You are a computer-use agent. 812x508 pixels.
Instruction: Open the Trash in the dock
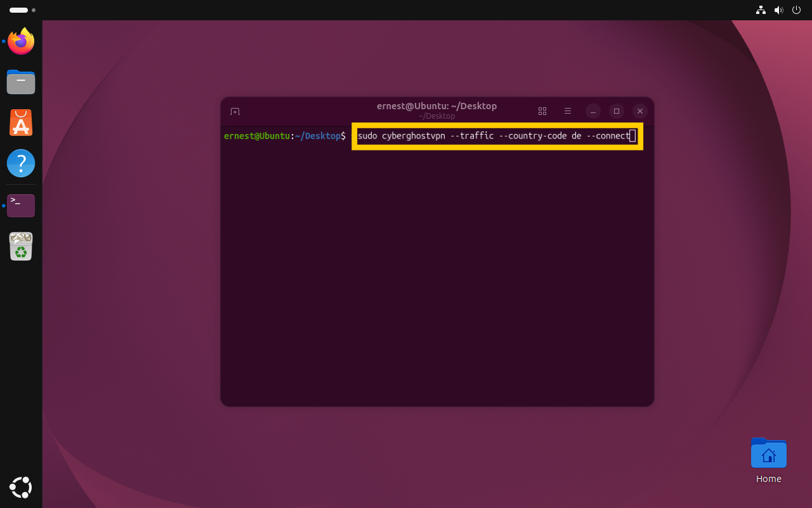[21, 246]
